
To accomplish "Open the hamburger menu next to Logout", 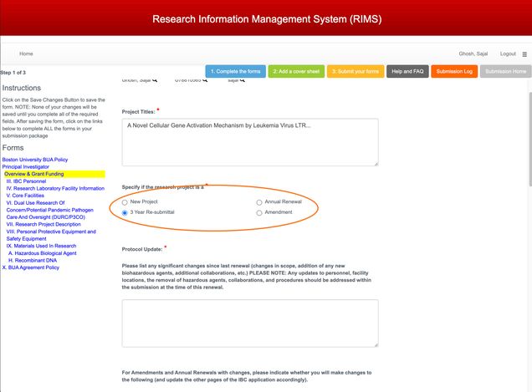I will (x=524, y=53).
